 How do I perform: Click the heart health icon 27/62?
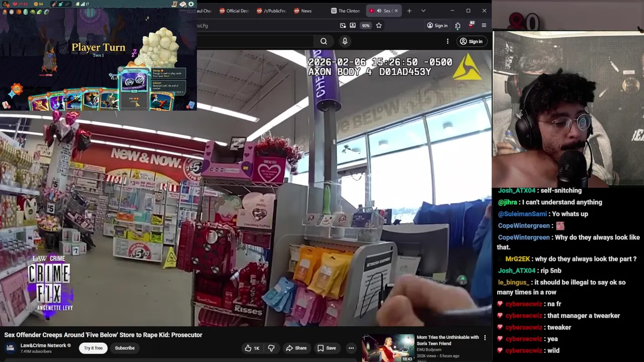pyautogui.click(x=15, y=4)
